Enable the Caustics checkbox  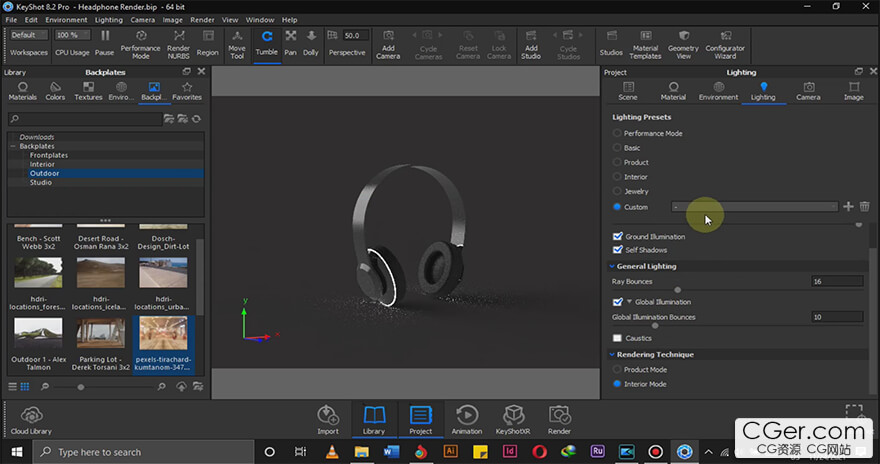[x=618, y=338]
